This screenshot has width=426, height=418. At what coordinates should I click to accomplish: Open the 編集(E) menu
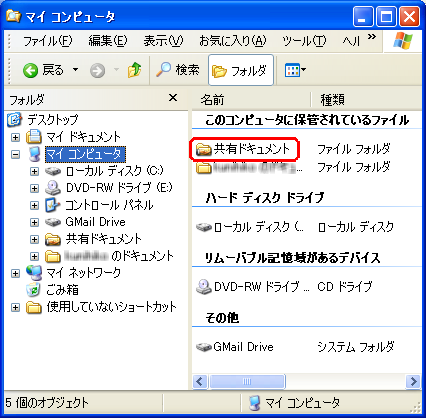[108, 41]
